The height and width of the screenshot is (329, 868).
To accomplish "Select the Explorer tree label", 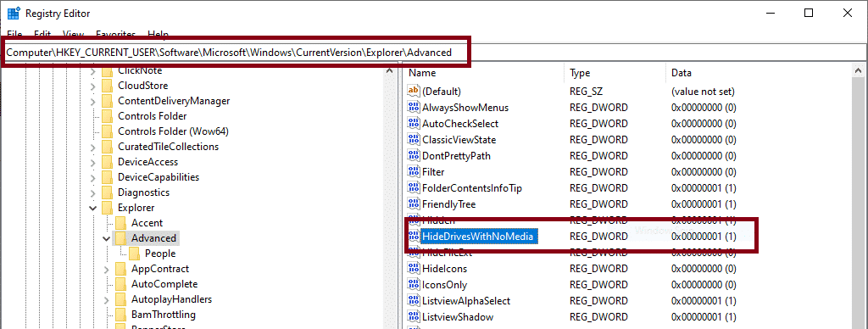I will (136, 208).
